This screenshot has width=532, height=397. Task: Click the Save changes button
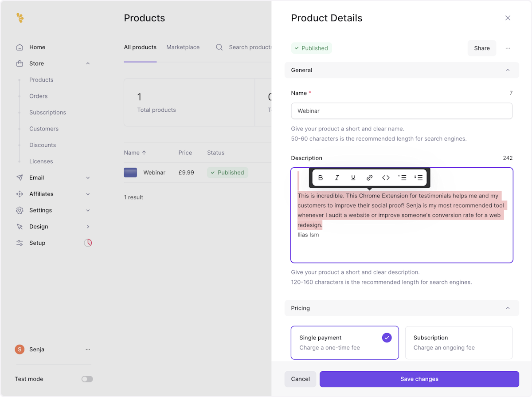419,379
